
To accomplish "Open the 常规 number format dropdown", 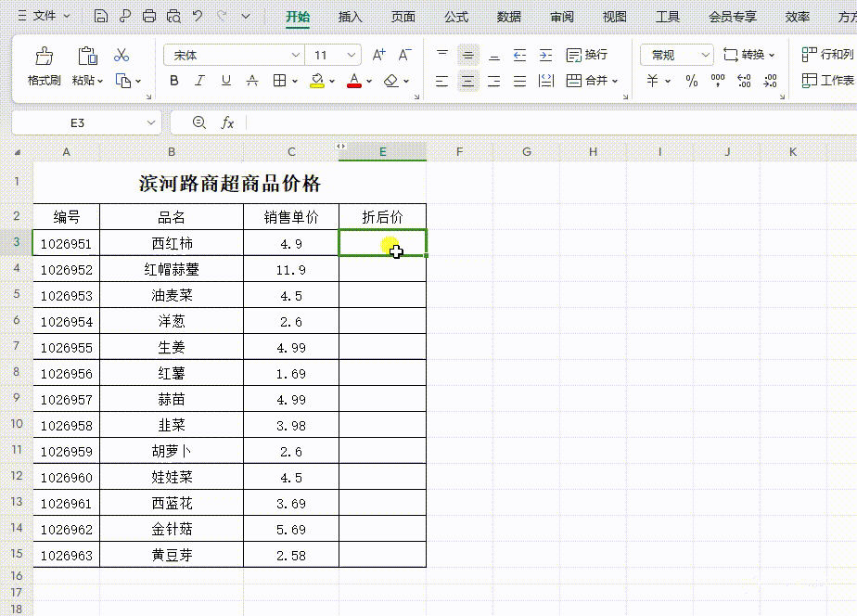I will click(x=705, y=56).
